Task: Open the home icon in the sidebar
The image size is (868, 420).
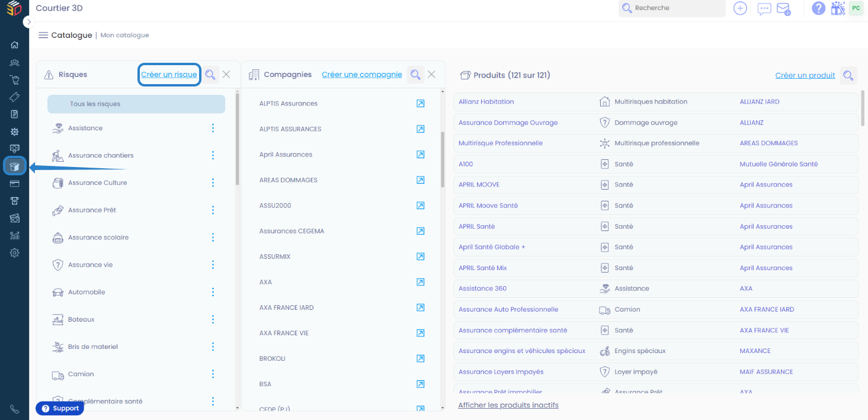Action: (x=15, y=45)
